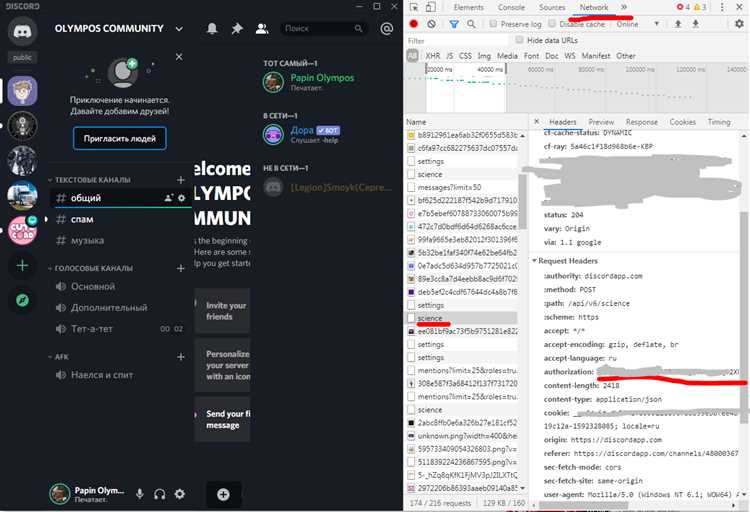The width and height of the screenshot is (750, 512).
Task: Open the Preview tab of request
Action: click(x=601, y=122)
